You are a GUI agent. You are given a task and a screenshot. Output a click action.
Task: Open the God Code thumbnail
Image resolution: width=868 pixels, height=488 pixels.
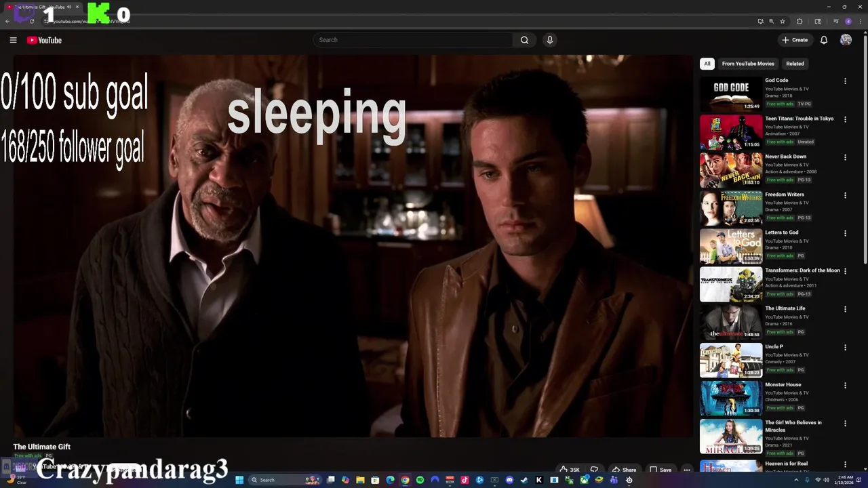[x=731, y=94]
